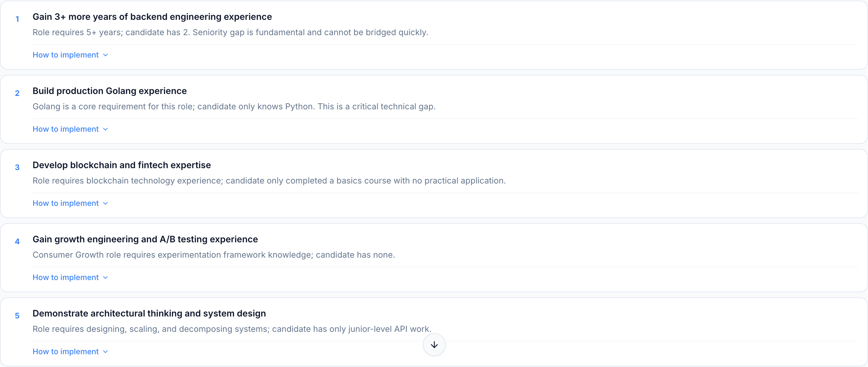The height and width of the screenshot is (367, 868).
Task: Expand How to implement for A/B testing experience
Action: pyautogui.click(x=66, y=277)
